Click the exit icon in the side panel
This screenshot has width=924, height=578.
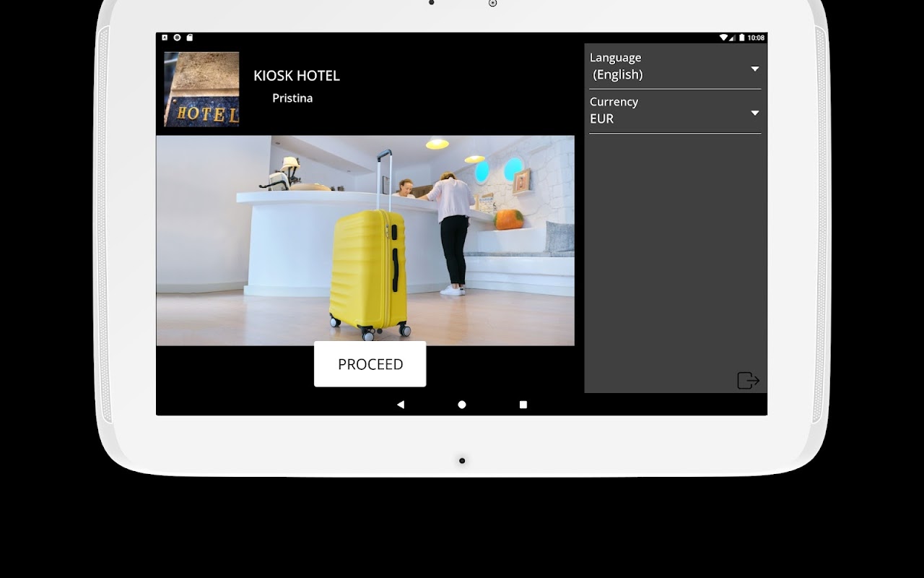[x=749, y=380]
